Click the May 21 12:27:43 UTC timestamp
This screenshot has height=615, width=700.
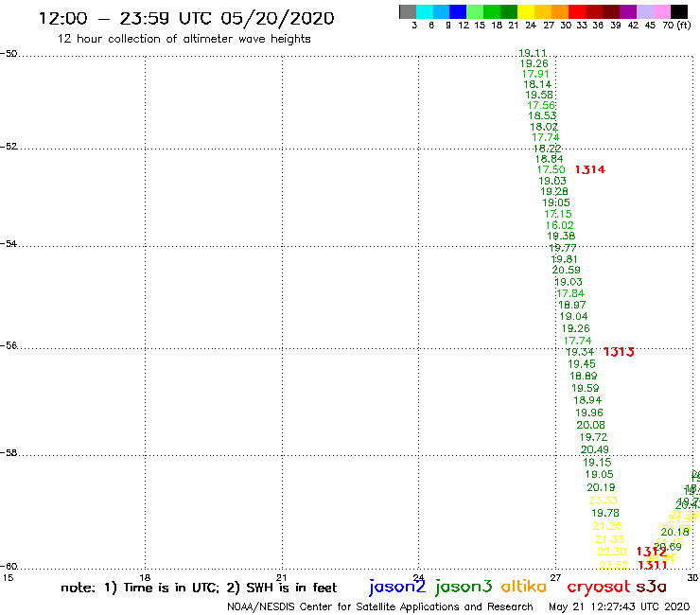point(619,607)
